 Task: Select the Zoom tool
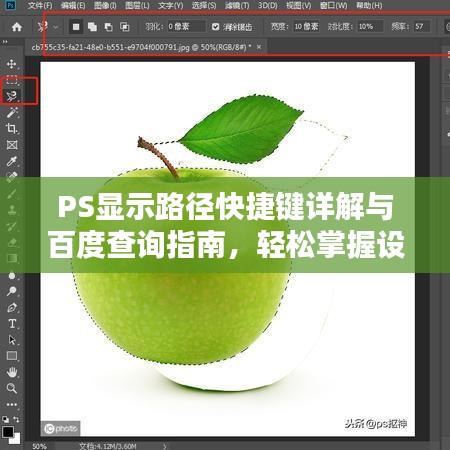point(12,388)
